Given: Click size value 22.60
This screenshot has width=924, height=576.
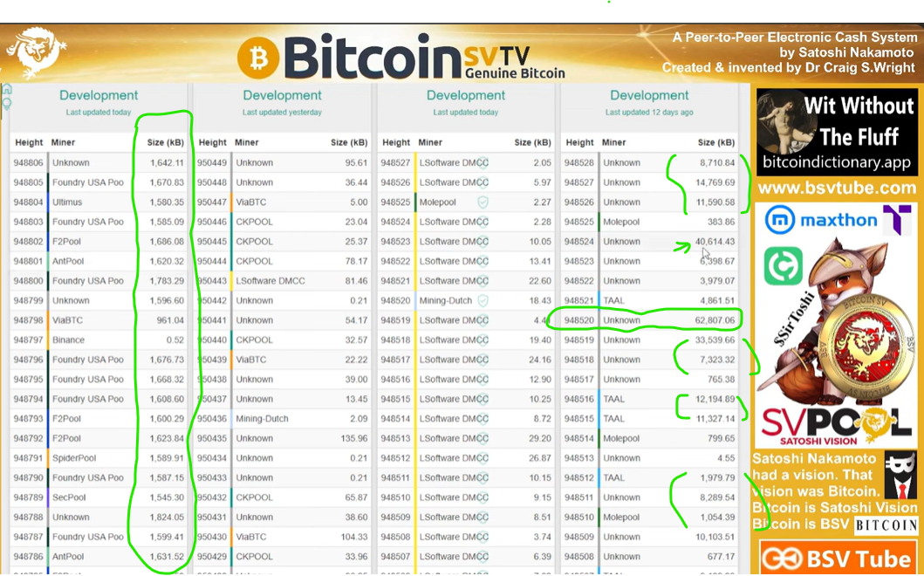Looking at the screenshot, I should click(x=540, y=281).
